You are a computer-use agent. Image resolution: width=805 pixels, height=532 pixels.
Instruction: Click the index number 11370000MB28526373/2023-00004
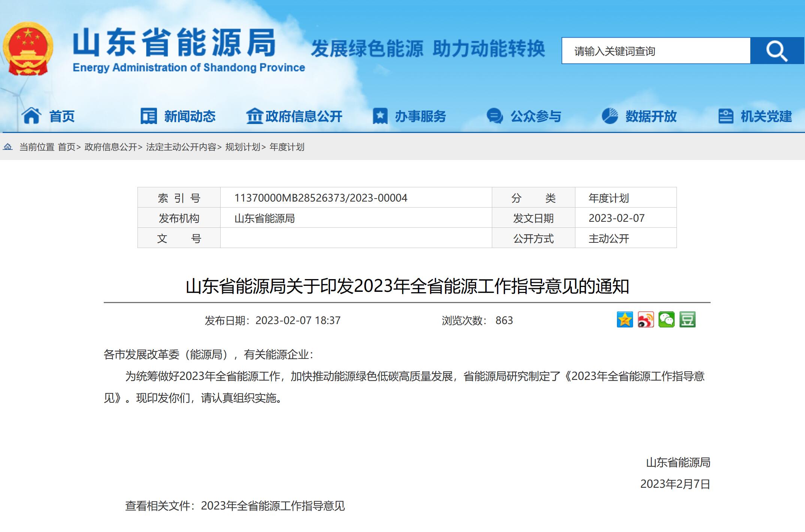[x=321, y=198]
